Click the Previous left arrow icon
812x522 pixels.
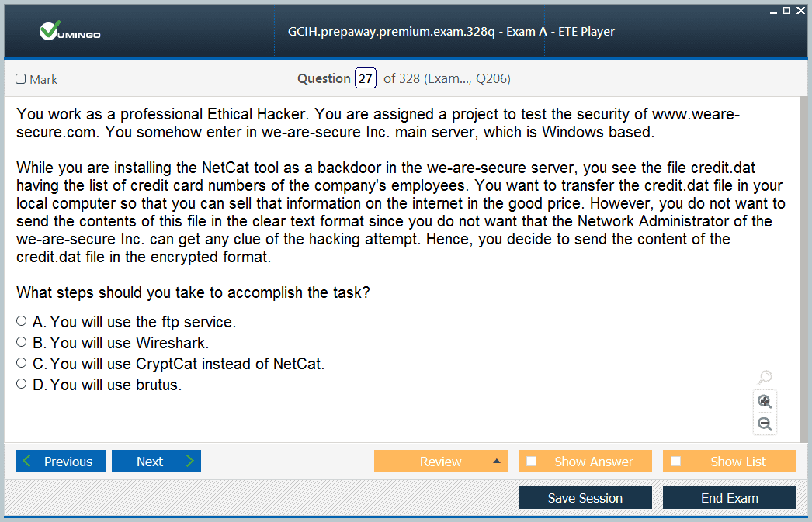coord(28,462)
